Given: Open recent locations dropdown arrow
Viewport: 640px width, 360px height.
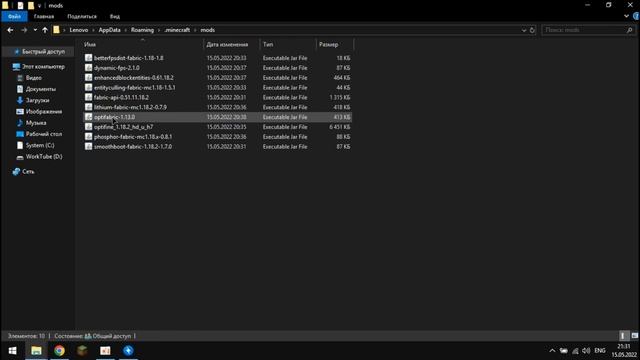Looking at the screenshot, I should click(x=35, y=30).
